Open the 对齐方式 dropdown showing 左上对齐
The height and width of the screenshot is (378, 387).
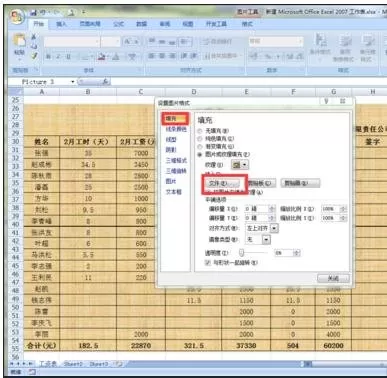click(274, 228)
